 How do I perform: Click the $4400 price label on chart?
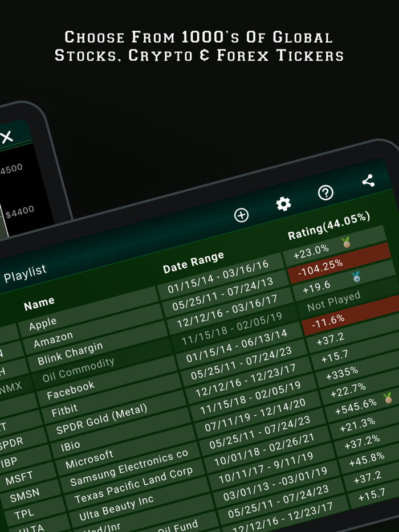tap(20, 212)
